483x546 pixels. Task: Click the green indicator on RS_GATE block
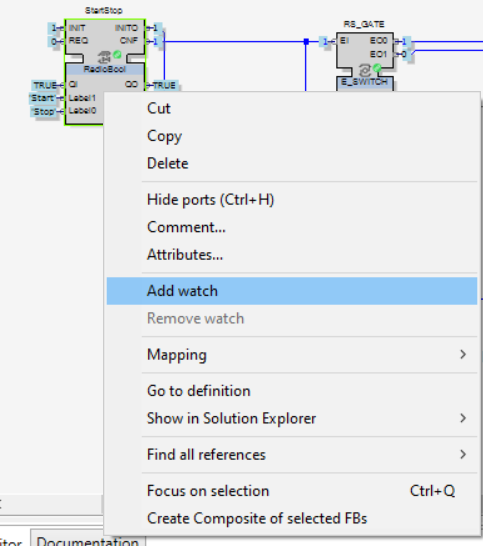pyautogui.click(x=377, y=68)
